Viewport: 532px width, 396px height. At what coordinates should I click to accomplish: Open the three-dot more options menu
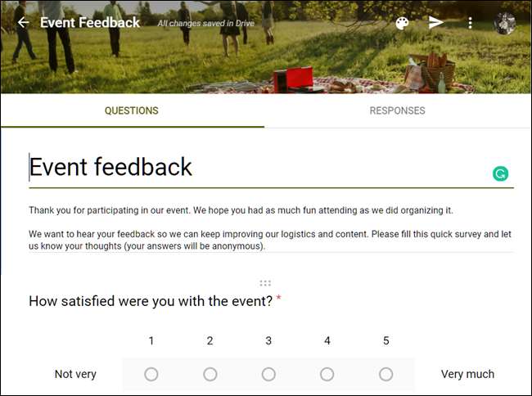click(x=470, y=23)
